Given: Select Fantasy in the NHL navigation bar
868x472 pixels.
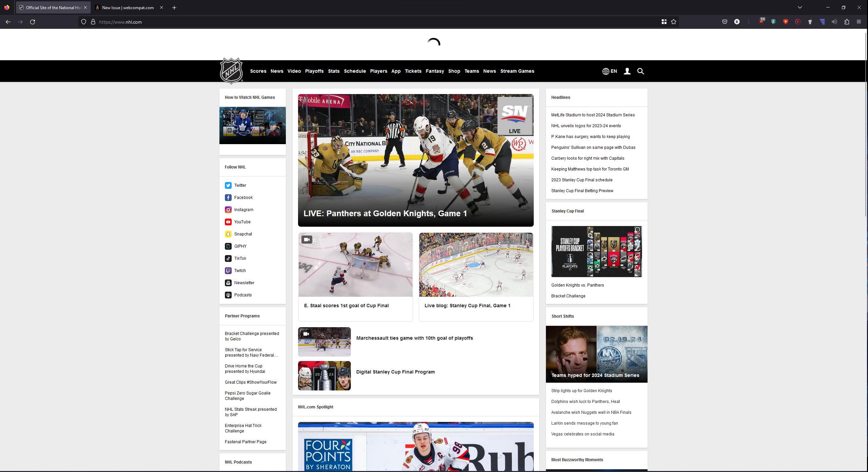Looking at the screenshot, I should [435, 71].
